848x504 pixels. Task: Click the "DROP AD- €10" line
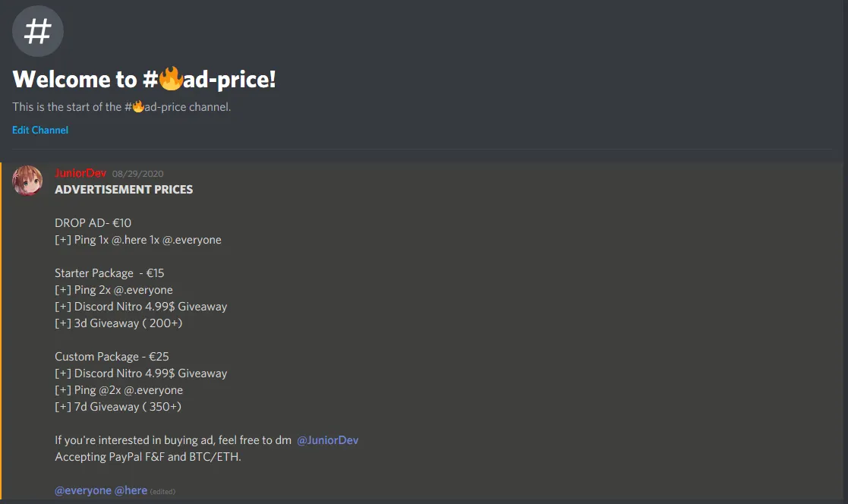click(93, 223)
